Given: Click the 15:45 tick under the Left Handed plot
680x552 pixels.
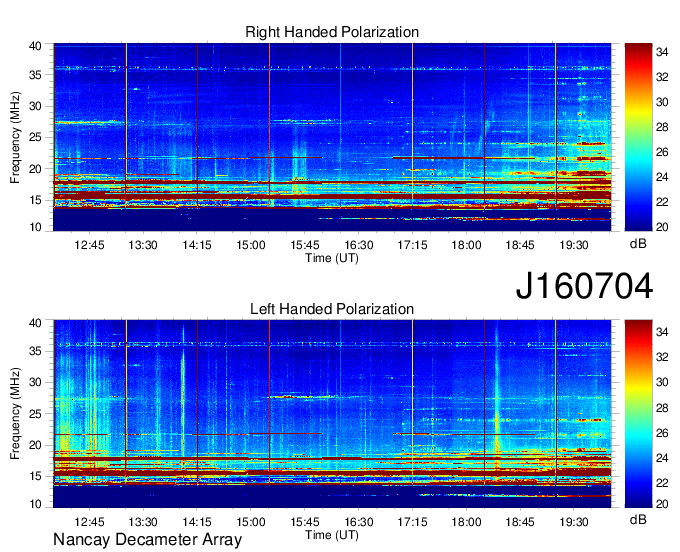Looking at the screenshot, I should click(x=305, y=522).
